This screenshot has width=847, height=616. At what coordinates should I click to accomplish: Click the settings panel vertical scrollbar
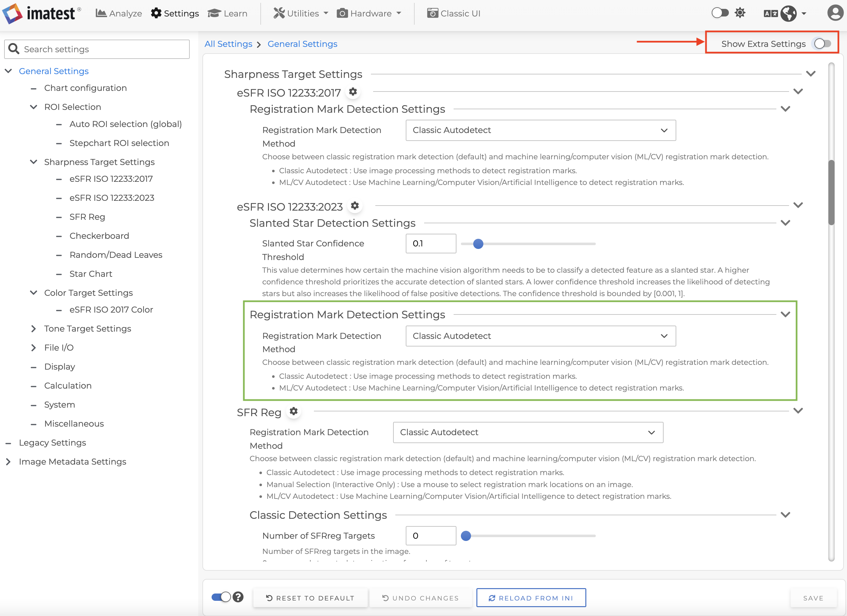(x=831, y=192)
